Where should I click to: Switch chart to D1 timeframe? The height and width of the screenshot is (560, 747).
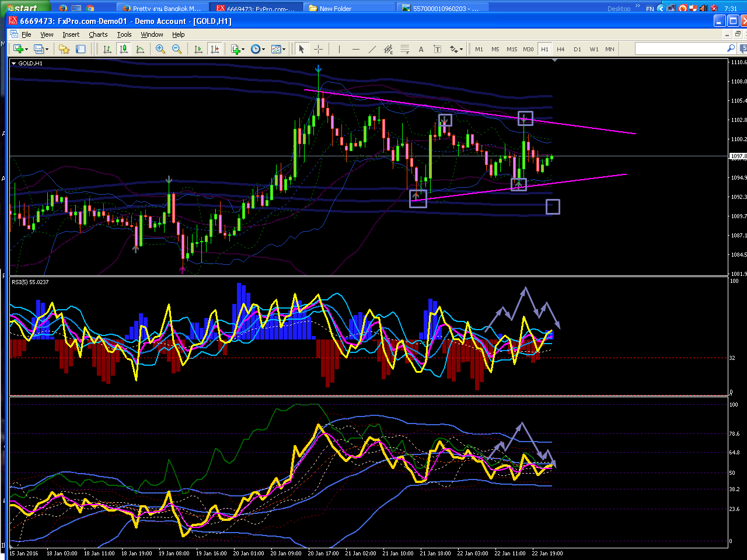click(577, 49)
